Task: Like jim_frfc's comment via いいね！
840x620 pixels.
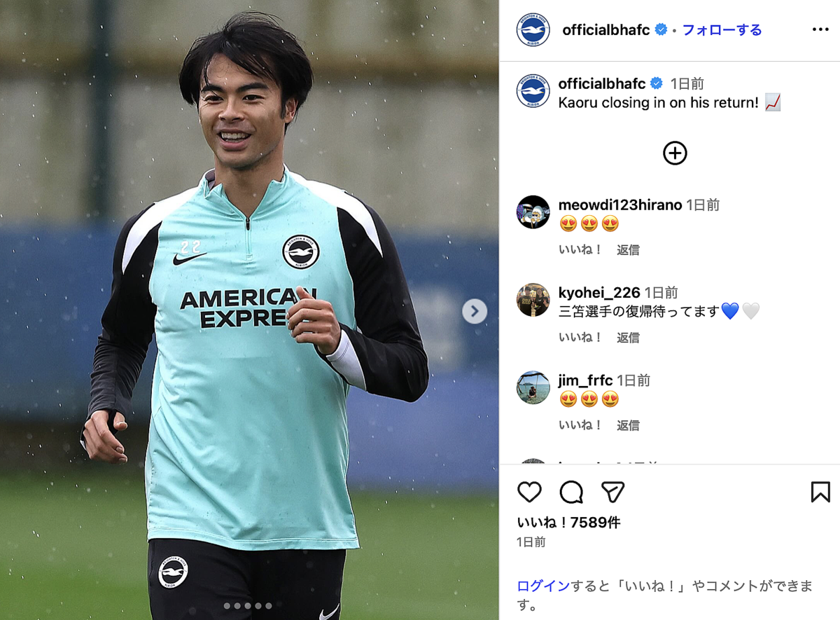Action: (x=580, y=425)
